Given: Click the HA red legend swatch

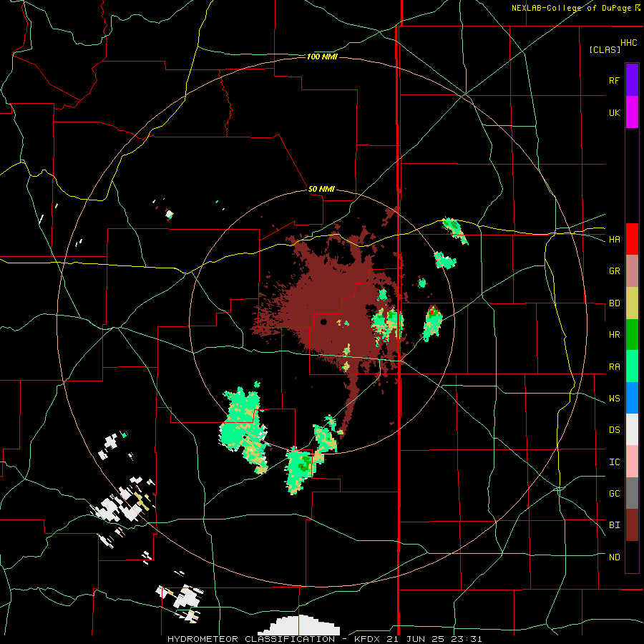Looking at the screenshot, I should tap(632, 239).
